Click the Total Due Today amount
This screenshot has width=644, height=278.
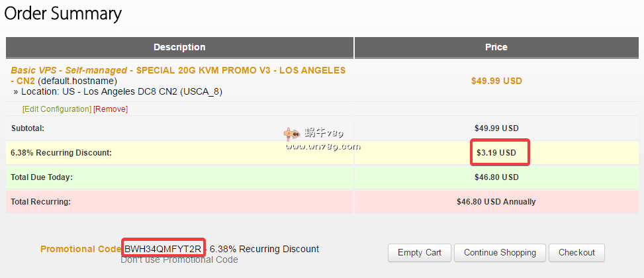click(x=496, y=177)
